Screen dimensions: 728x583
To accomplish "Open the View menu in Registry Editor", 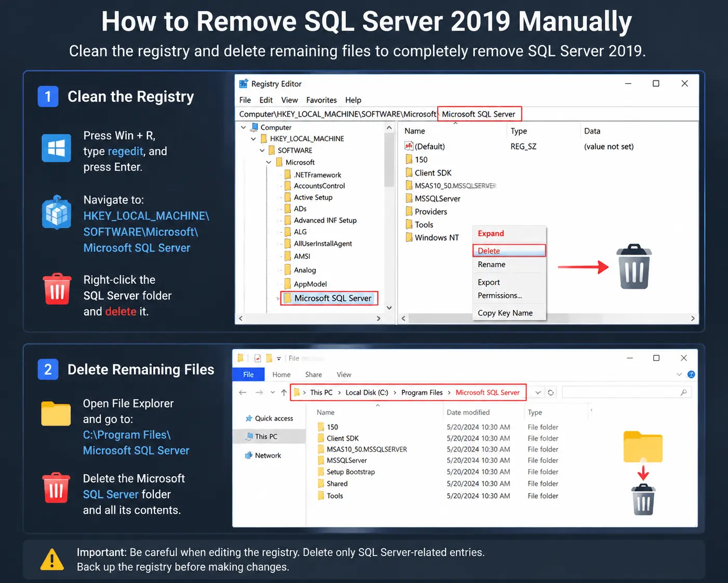I will point(289,100).
